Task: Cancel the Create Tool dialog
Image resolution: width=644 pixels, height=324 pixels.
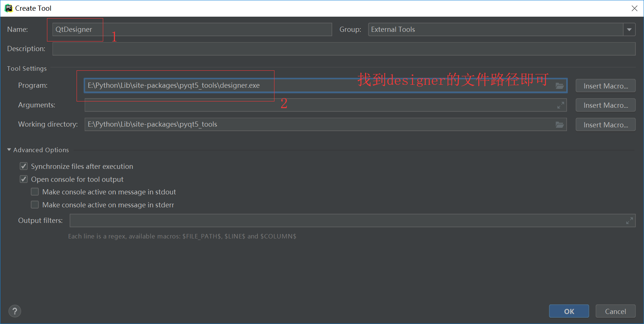Action: [x=616, y=311]
